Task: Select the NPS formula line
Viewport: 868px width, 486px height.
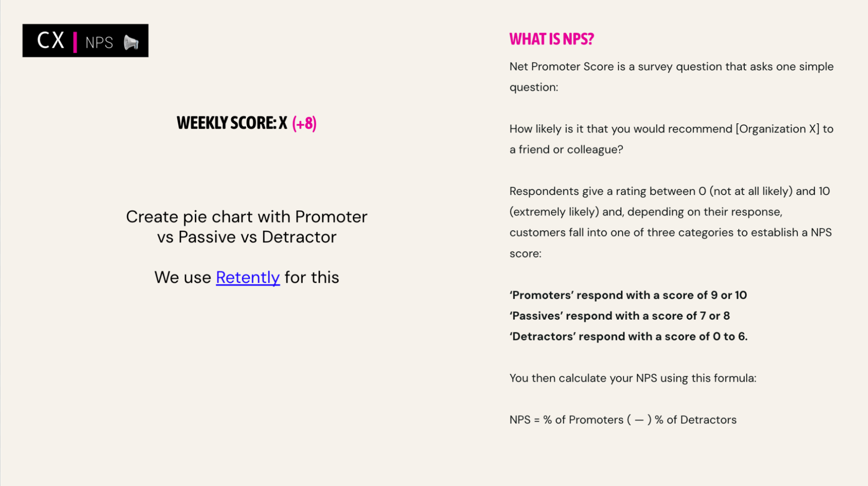Action: pyautogui.click(x=623, y=420)
